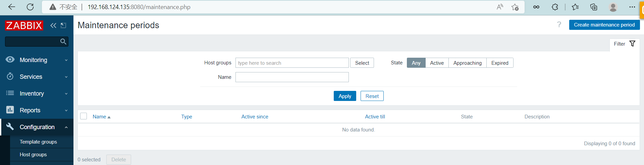The width and height of the screenshot is (644, 165).
Task: Click the sidebar search magnifier icon
Action: click(63, 42)
